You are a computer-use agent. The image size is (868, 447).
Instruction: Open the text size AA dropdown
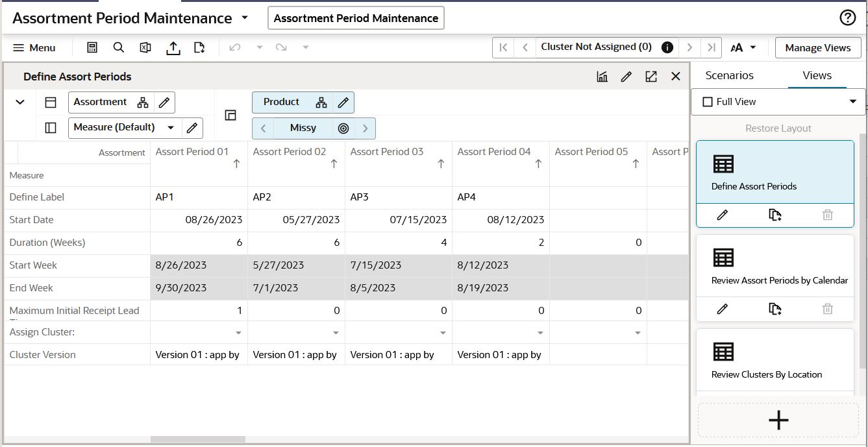(743, 47)
